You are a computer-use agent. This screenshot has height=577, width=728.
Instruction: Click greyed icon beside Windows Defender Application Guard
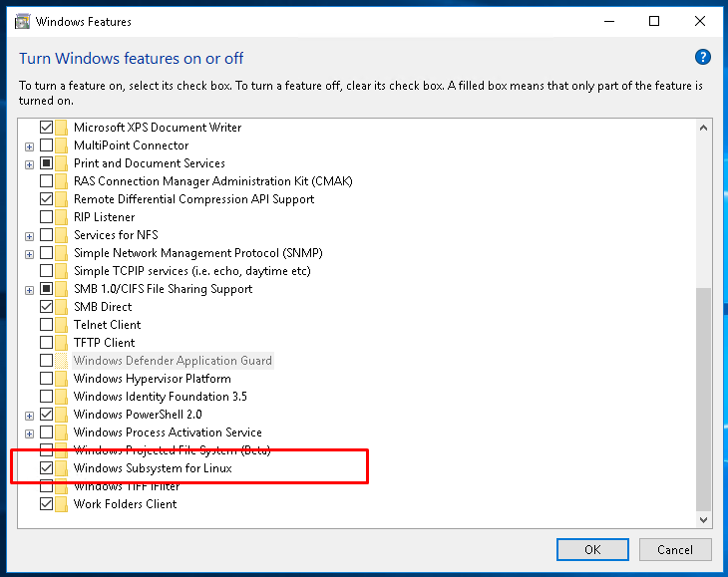click(x=61, y=361)
